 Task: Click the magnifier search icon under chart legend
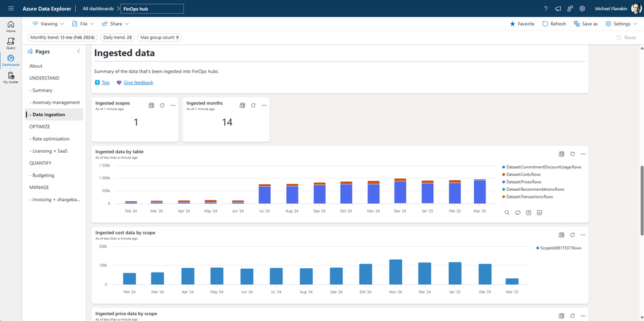(507, 213)
